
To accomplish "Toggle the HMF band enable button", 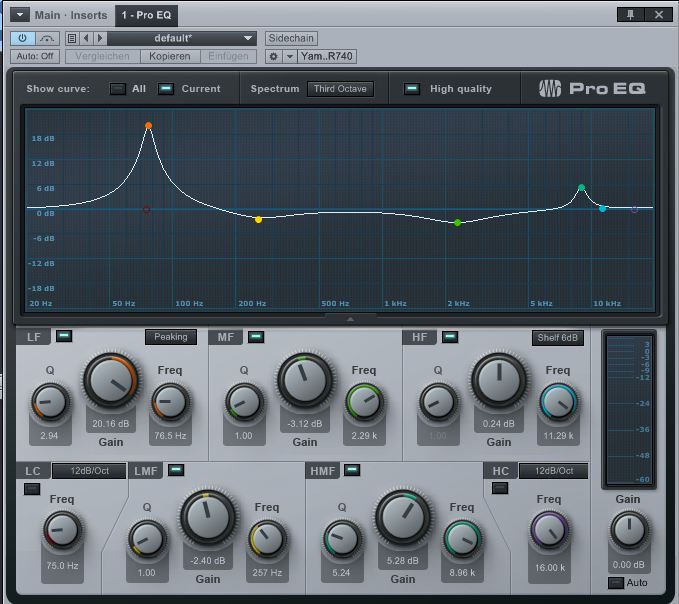I will 352,470.
